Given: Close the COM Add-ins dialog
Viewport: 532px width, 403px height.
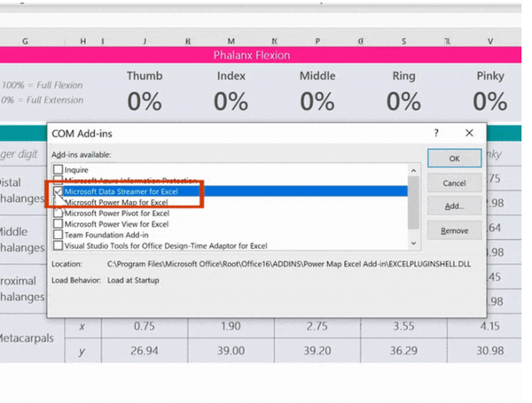Looking at the screenshot, I should (470, 134).
